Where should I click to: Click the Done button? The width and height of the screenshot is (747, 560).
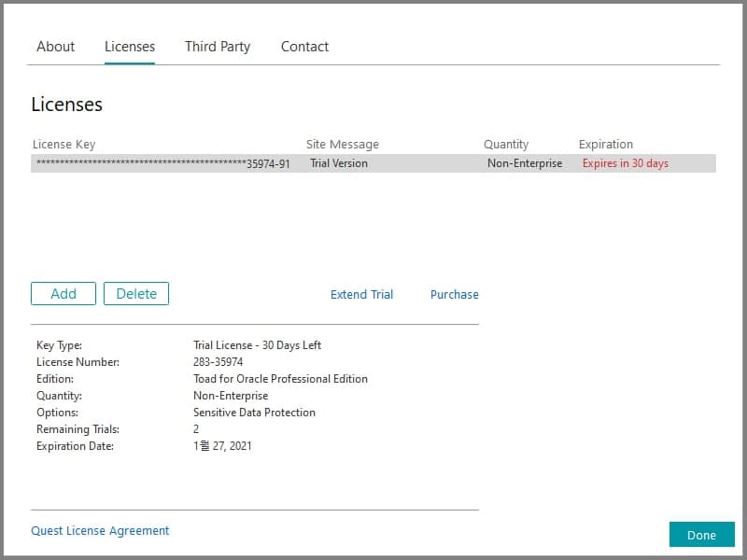point(702,535)
